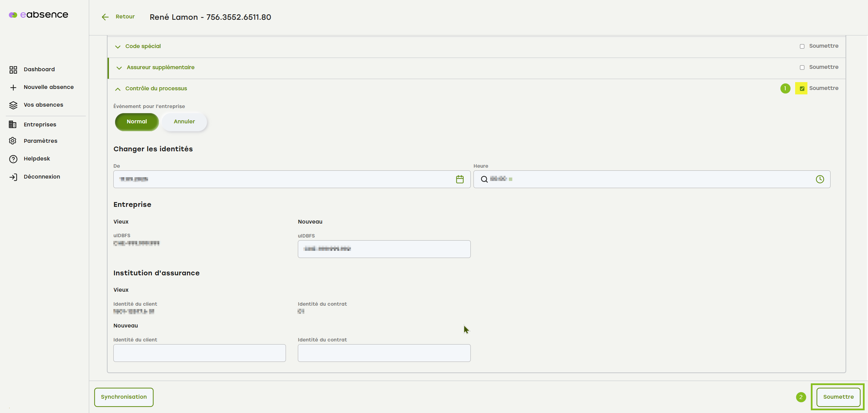Click the Helpdesk question mark icon
Screen dimensions: 868x413
point(13,159)
